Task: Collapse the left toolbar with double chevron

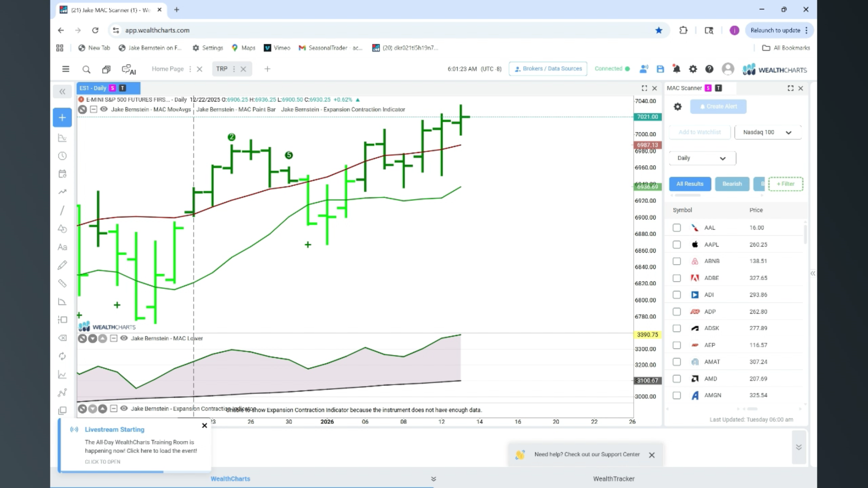Action: point(62,92)
